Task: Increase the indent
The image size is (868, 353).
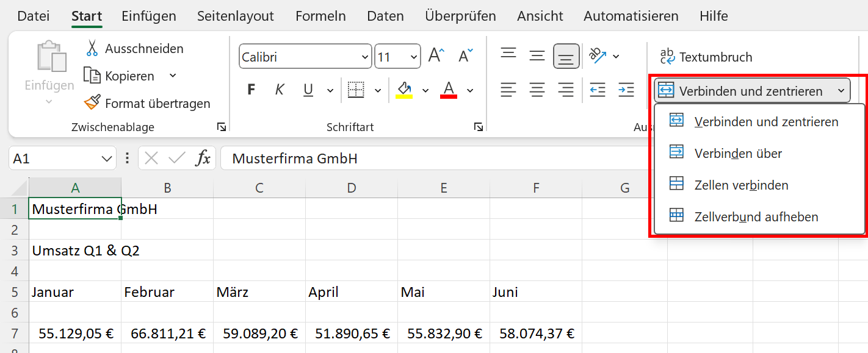Action: [626, 90]
